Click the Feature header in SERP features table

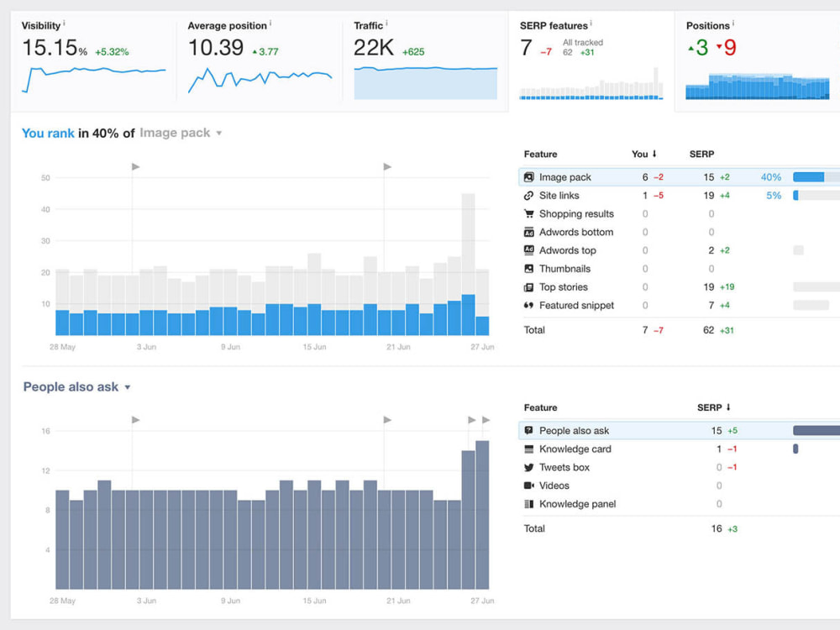(x=540, y=154)
